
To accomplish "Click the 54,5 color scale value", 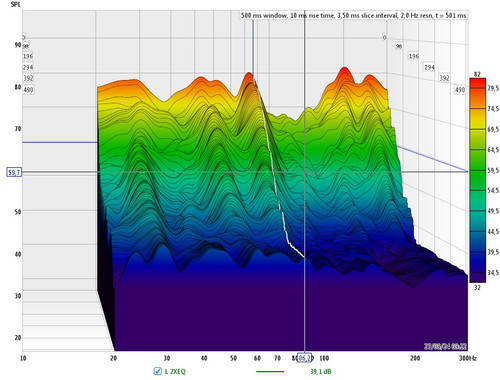I will coord(493,190).
